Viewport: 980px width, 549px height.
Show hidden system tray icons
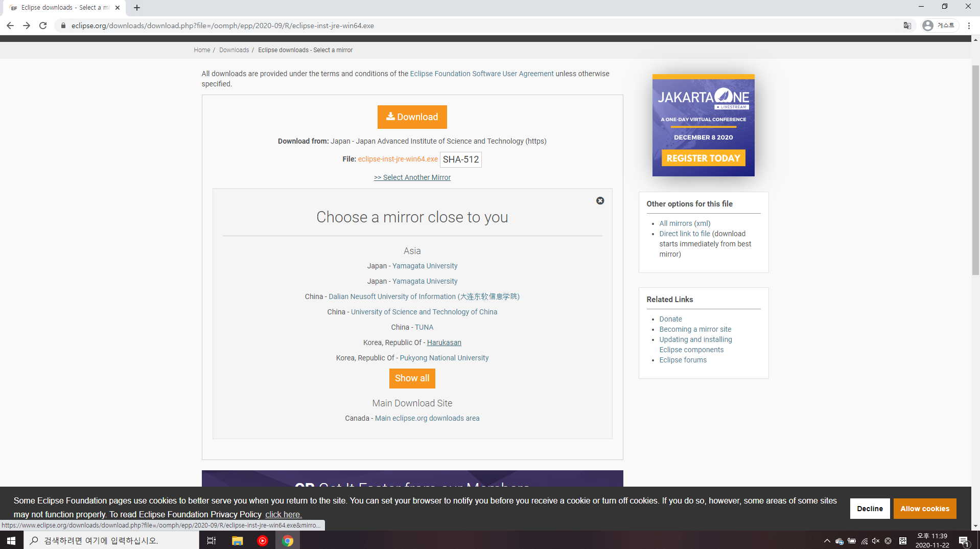pyautogui.click(x=827, y=541)
